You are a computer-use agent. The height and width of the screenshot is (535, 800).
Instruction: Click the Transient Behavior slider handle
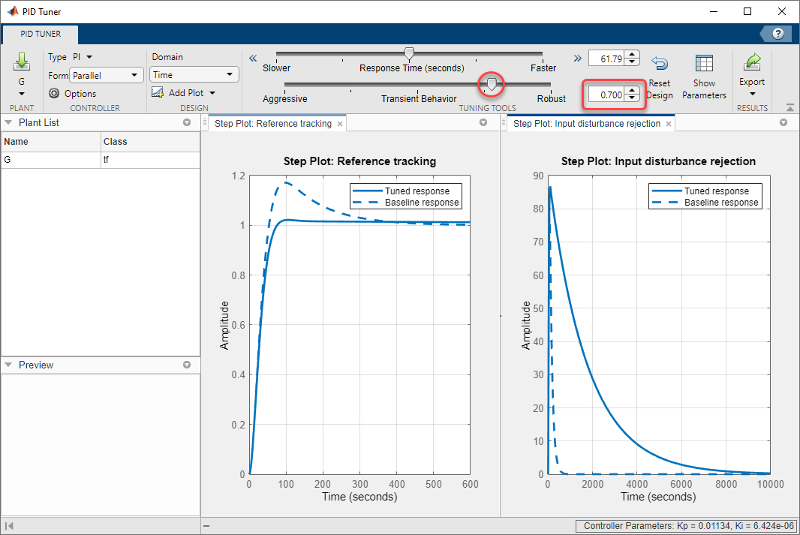[491, 84]
